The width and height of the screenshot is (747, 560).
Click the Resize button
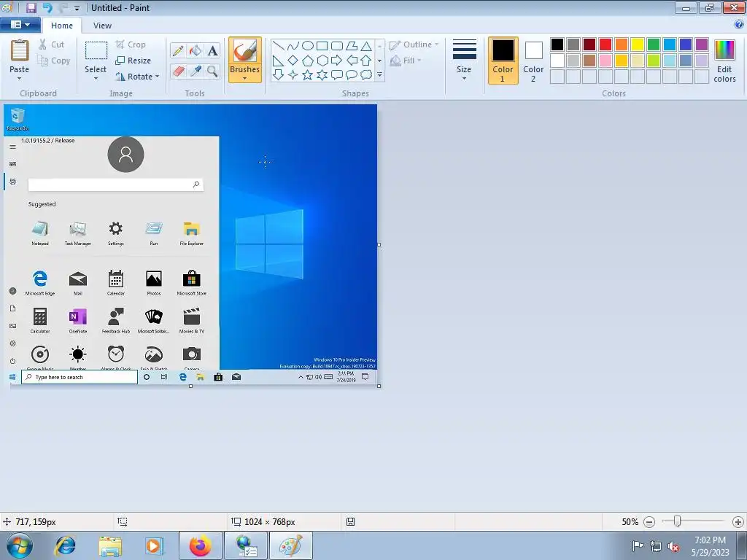[133, 61]
